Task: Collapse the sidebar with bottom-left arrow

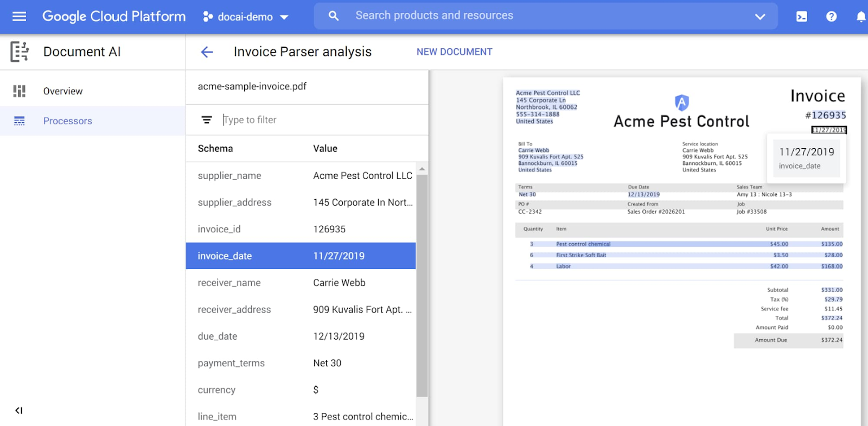Action: coord(19,410)
